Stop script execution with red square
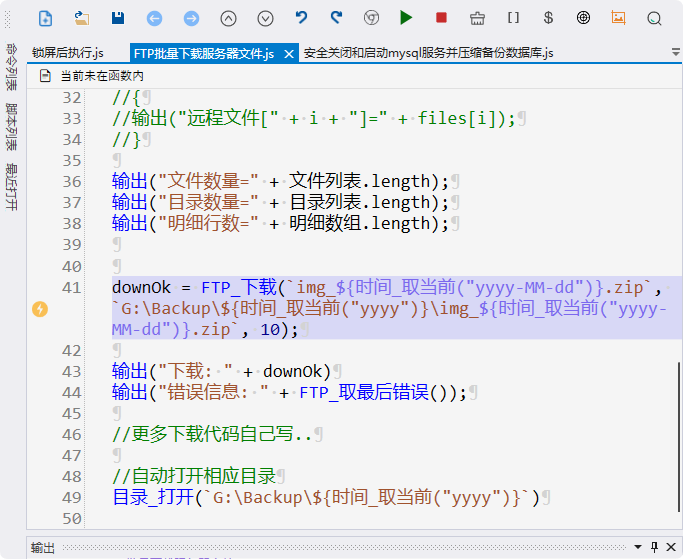683x559 pixels. pyautogui.click(x=441, y=18)
